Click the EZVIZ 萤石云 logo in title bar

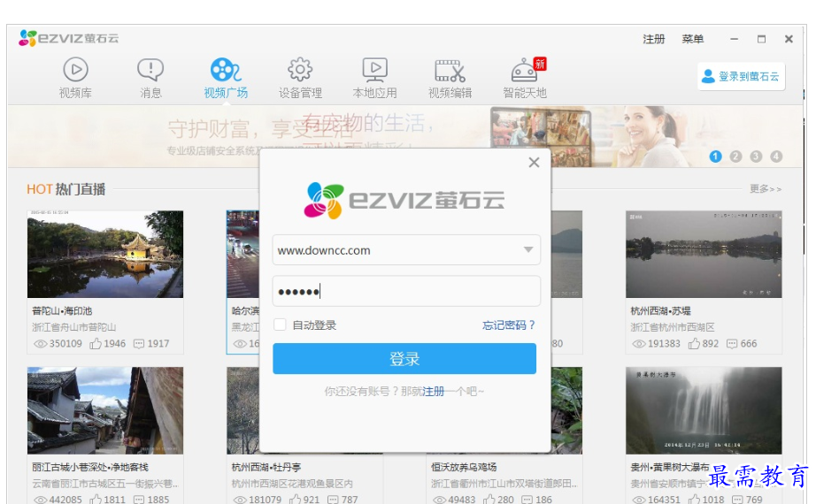point(68,38)
